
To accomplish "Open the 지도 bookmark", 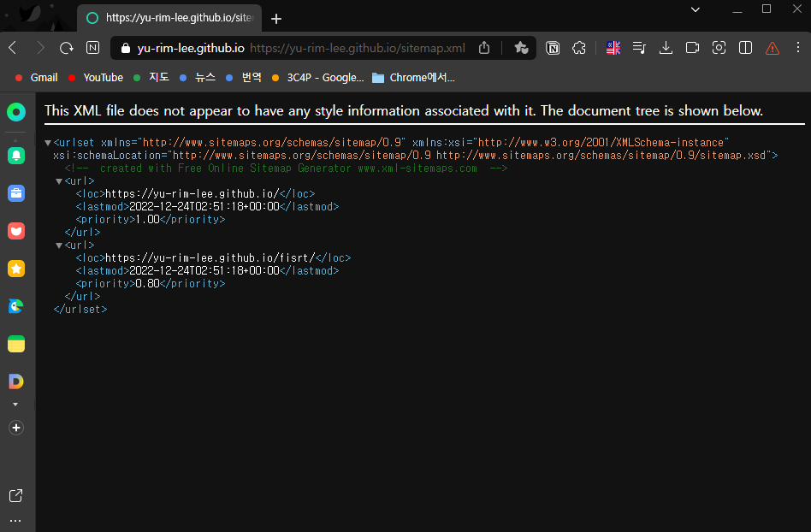I will (x=151, y=78).
